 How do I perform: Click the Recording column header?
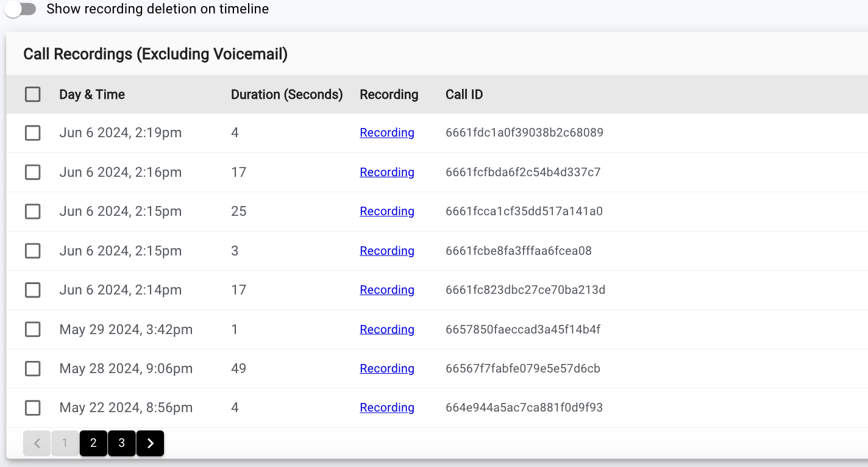click(389, 94)
